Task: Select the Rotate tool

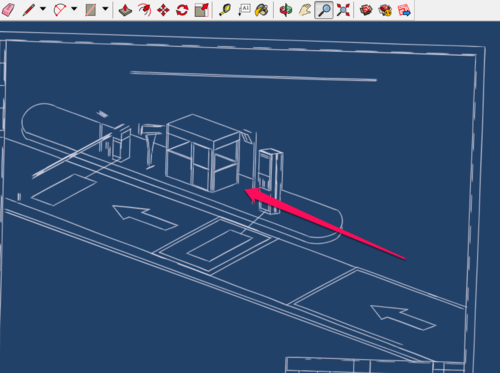Action: pyautogui.click(x=182, y=10)
